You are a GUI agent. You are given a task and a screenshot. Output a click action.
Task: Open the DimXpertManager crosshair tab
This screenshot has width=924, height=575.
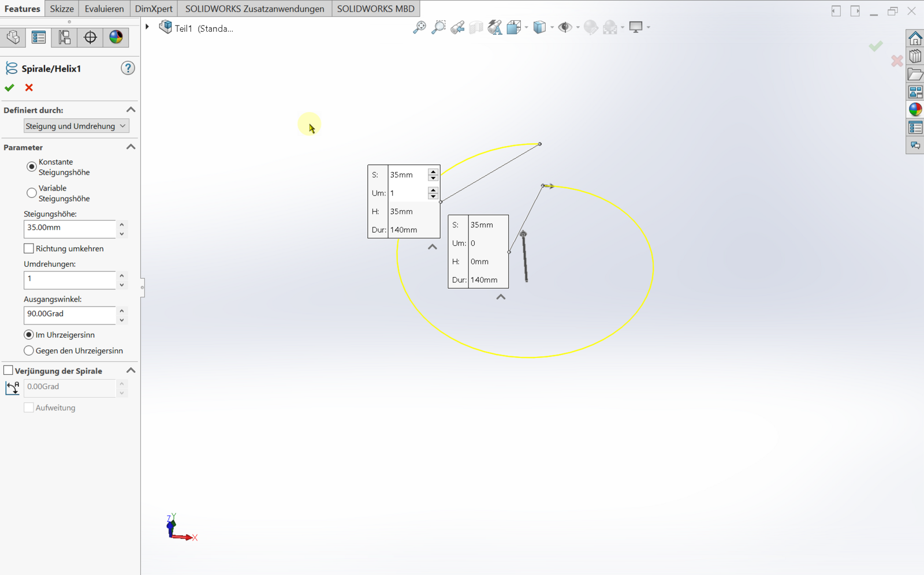click(90, 38)
